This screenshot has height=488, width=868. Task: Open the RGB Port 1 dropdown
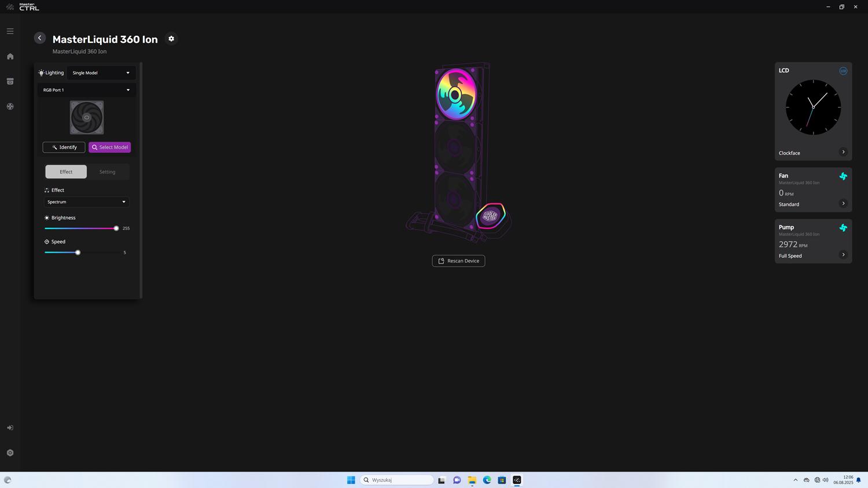click(x=87, y=90)
